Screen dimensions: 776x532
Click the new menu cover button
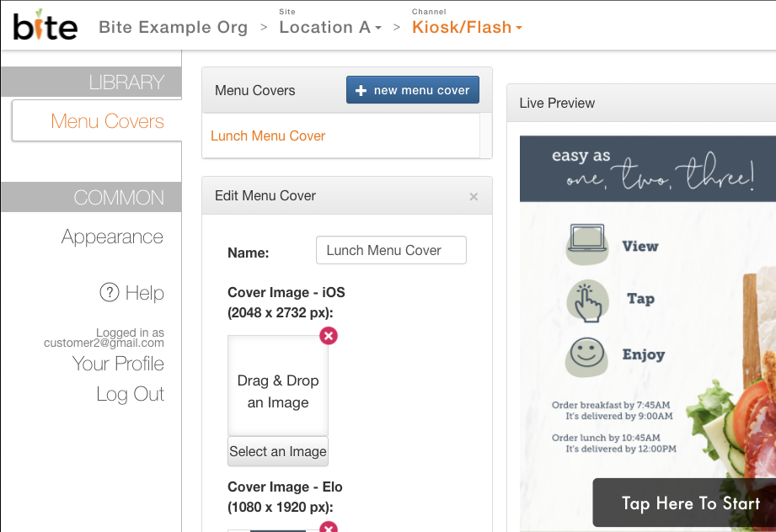point(412,89)
